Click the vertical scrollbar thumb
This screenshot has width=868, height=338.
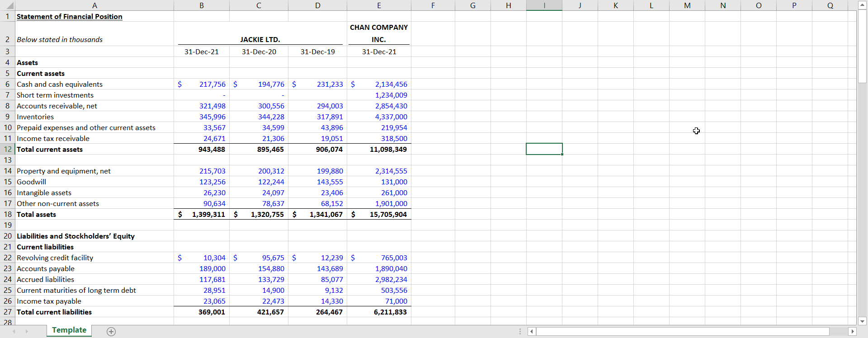[x=862, y=45]
